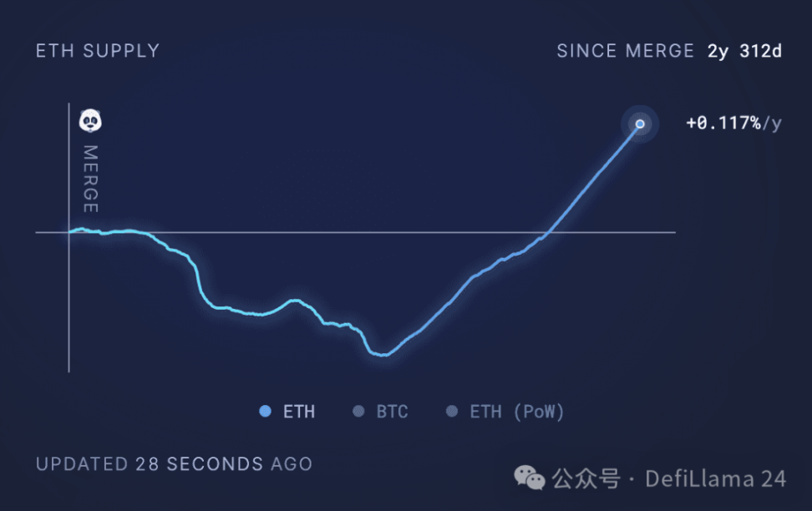Click the ETH SUPPLY heading
The height and width of the screenshot is (511, 812).
[97, 51]
